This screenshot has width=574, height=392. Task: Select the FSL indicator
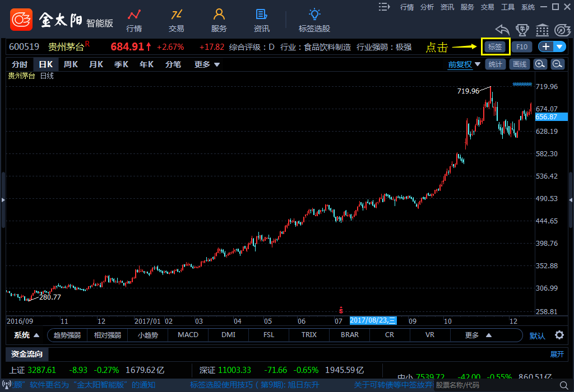click(269, 335)
